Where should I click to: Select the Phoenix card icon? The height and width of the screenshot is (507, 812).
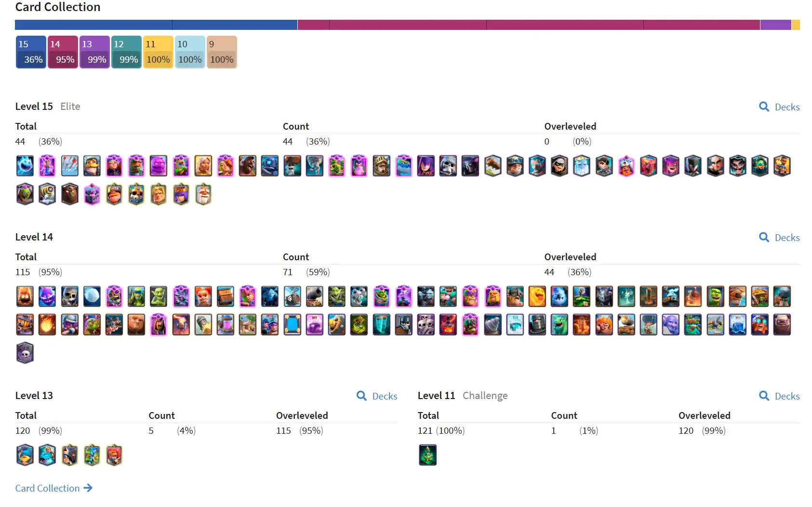point(649,166)
